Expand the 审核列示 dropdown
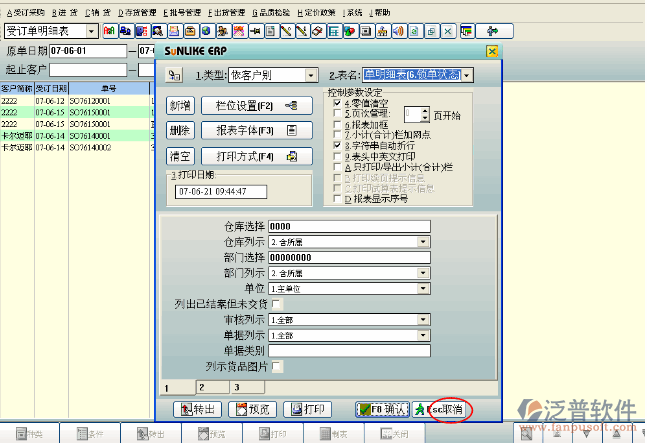Viewport: 647px width, 443px height. 423,319
